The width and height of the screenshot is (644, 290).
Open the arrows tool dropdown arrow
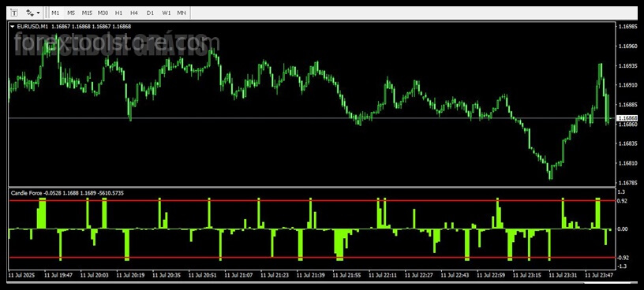38,13
